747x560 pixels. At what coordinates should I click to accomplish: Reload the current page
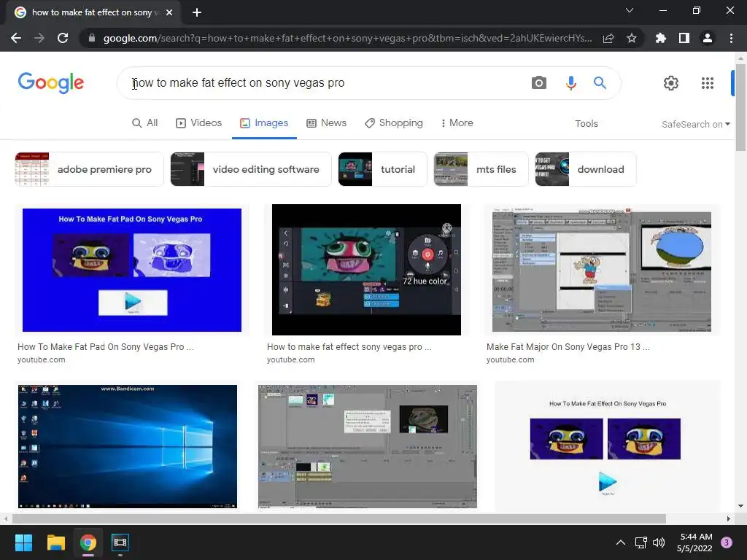63,38
